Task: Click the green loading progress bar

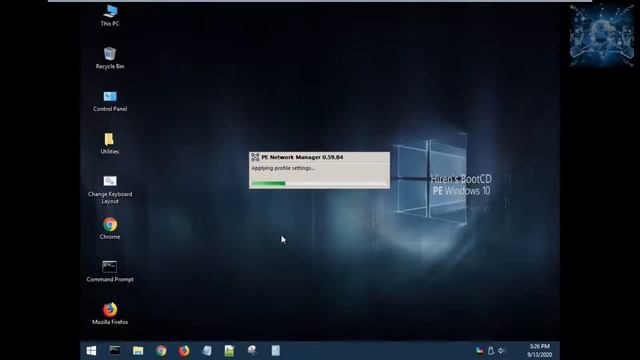Action: [x=319, y=184]
